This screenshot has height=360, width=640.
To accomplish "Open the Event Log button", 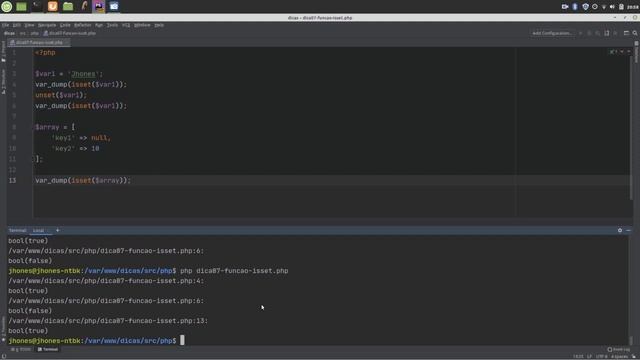I will 618,349.
